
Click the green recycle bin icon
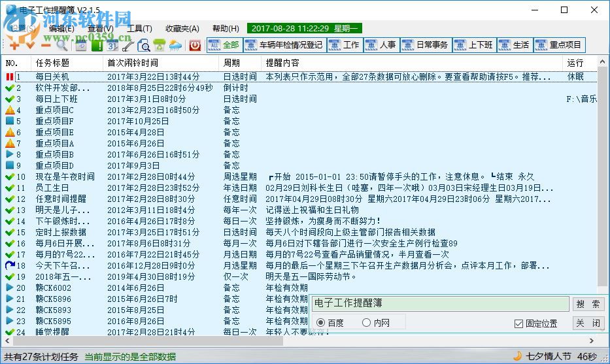click(x=160, y=46)
